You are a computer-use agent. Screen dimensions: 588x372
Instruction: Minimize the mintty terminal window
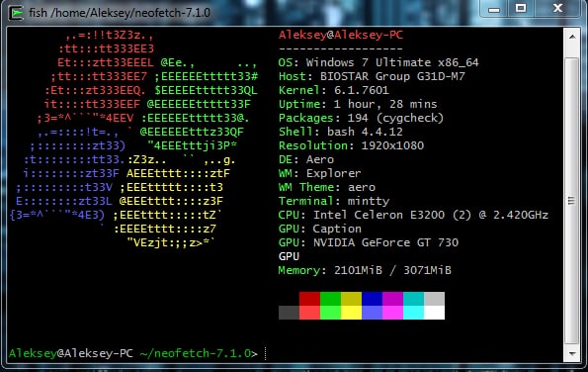click(494, 9)
